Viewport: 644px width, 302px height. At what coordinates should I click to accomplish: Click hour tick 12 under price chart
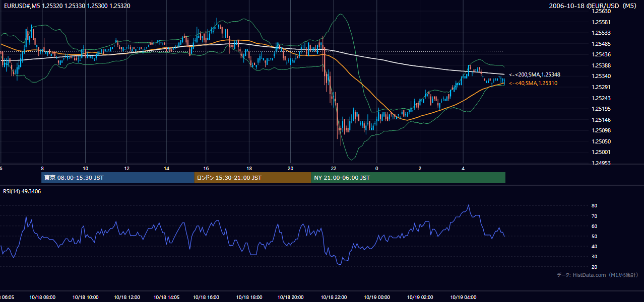127,169
